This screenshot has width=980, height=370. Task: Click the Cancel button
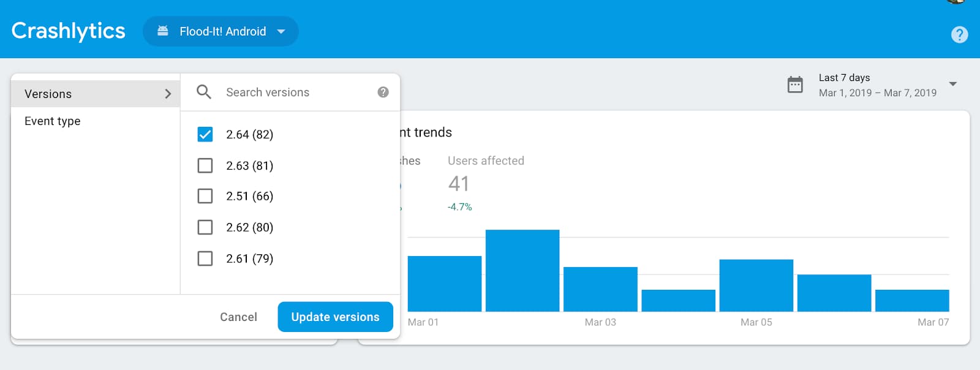click(238, 317)
